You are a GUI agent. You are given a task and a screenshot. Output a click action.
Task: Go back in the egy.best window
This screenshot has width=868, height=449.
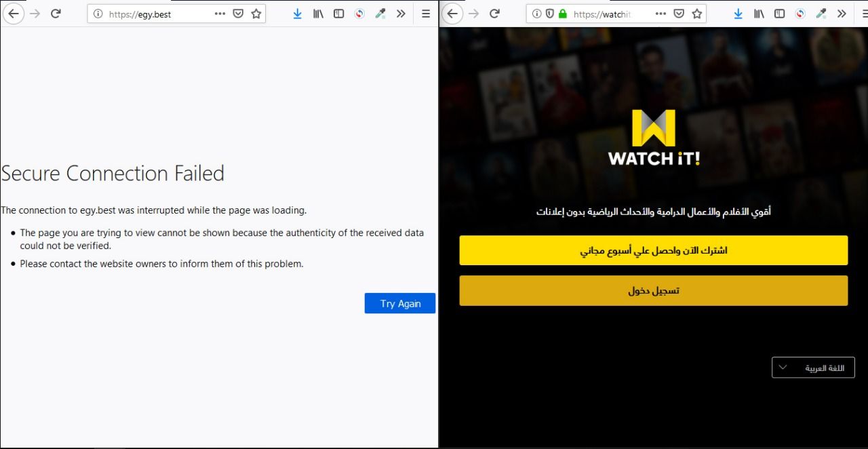tap(13, 14)
